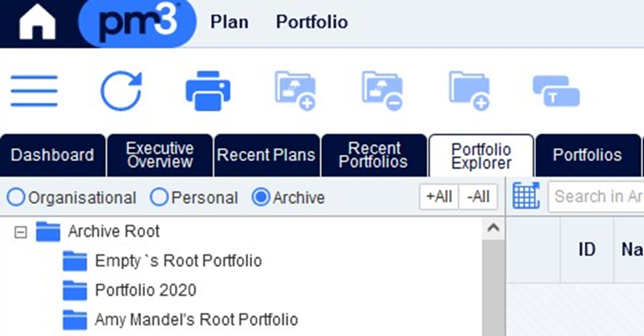Expand all nodes with +All

[x=439, y=197]
